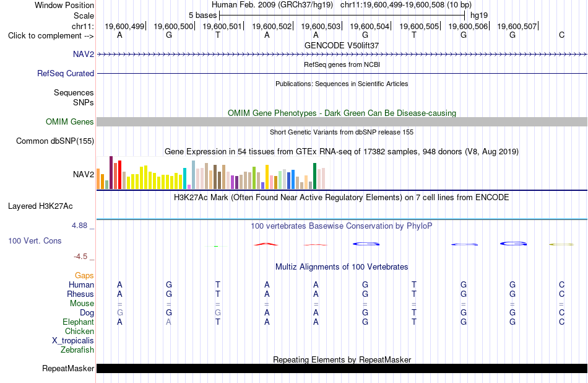Click the bright red bar in GTEx chart
The width and height of the screenshot is (588, 383).
tap(119, 175)
